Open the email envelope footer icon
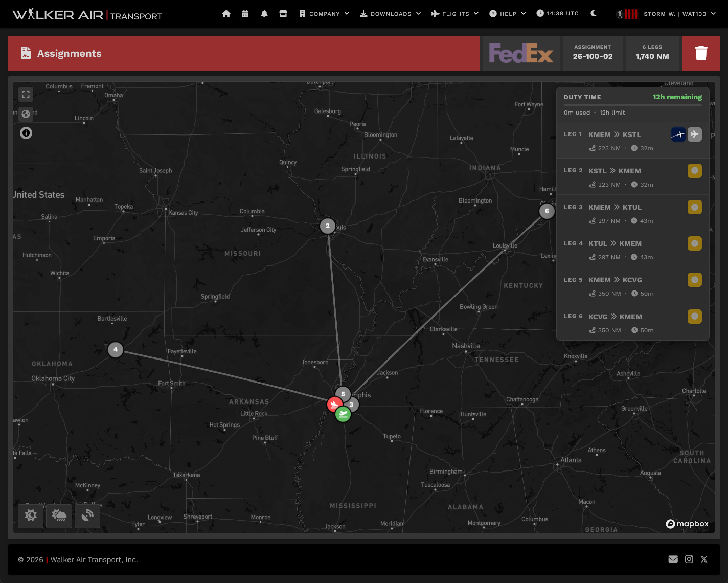 pyautogui.click(x=673, y=559)
